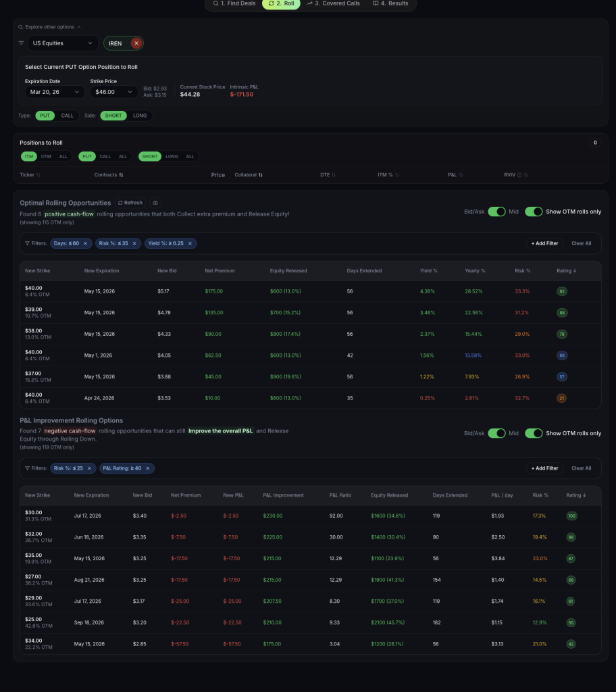Click the camera icon beside Refresh
The height and width of the screenshot is (692, 616).
tap(156, 202)
